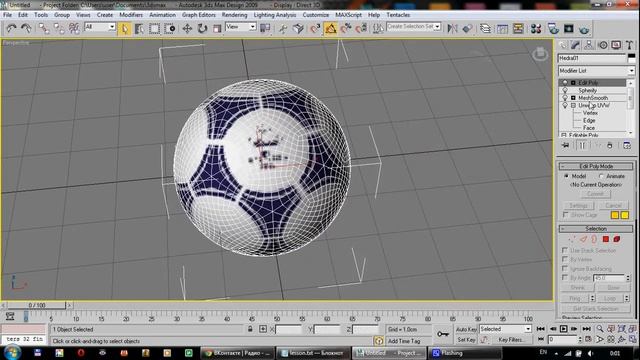Viewport: 640px width, 360px height.
Task: Click the Play Animation button
Action: (563, 329)
